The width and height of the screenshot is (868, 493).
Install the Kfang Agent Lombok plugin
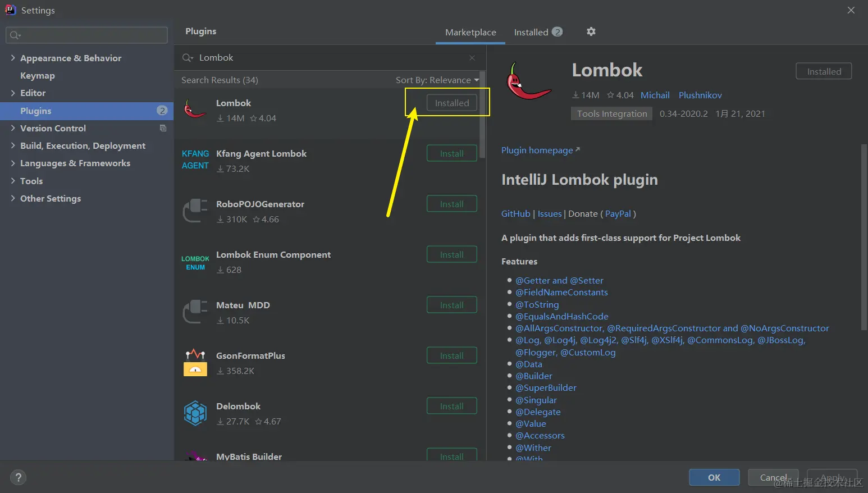coord(452,153)
